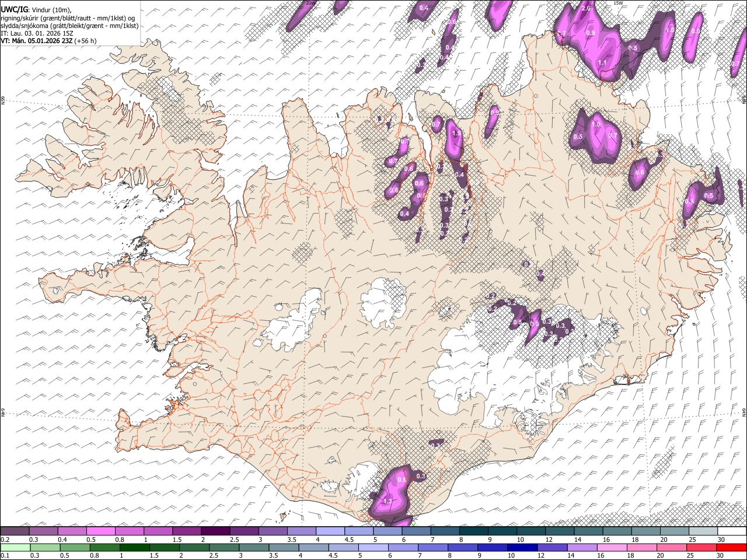Screen dimensions: 747x560
Task: Click the 20W longitude label
Action: pos(310,3)
